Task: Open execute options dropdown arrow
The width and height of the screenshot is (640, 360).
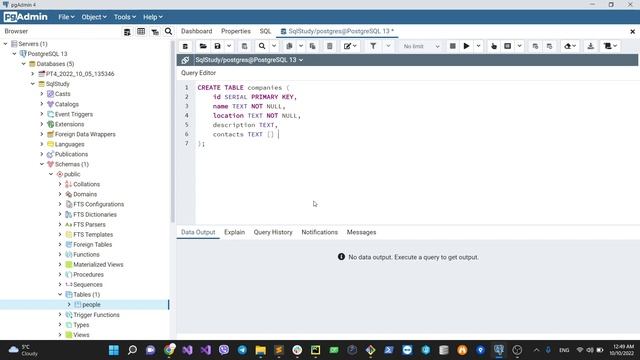Action: 478,46
